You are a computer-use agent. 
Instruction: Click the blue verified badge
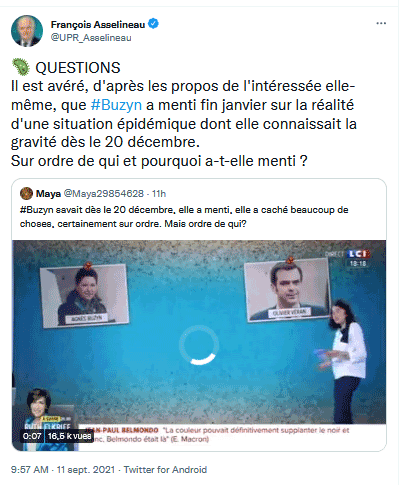(153, 24)
